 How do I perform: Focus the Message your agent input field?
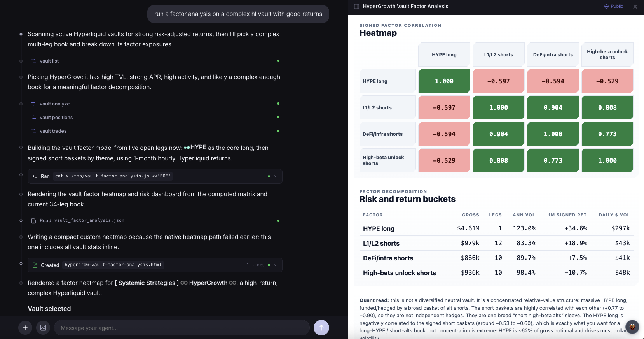click(182, 328)
